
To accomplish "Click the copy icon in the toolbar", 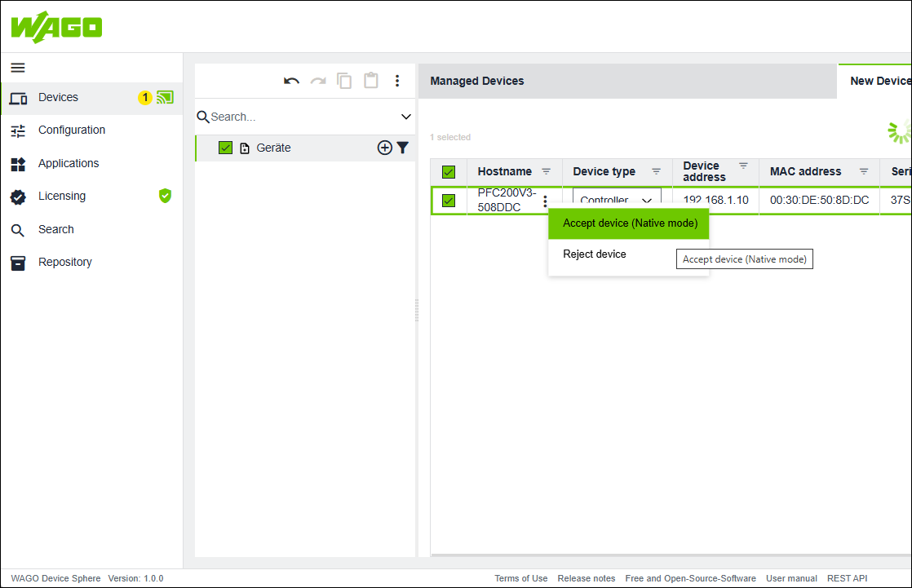I will [x=344, y=81].
